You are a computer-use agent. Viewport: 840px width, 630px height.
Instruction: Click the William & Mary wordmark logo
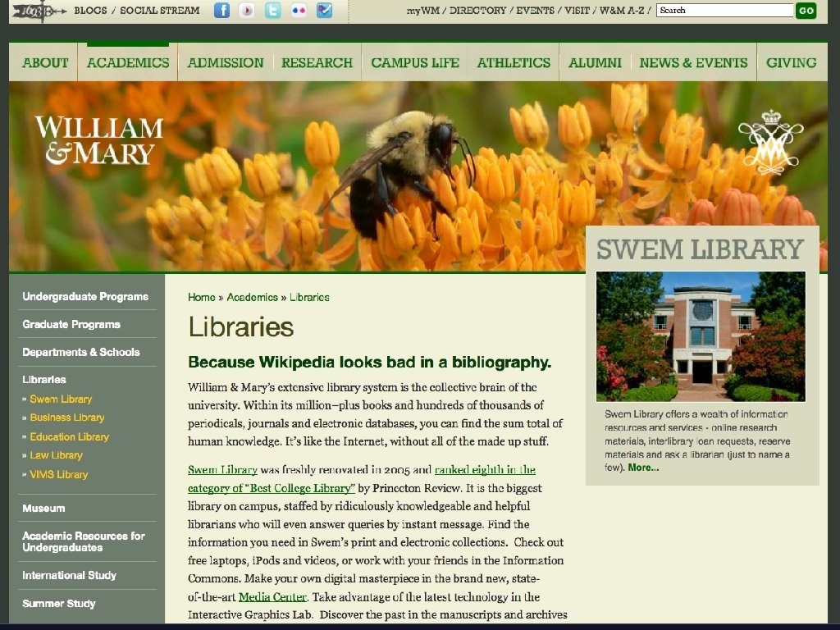point(99,140)
